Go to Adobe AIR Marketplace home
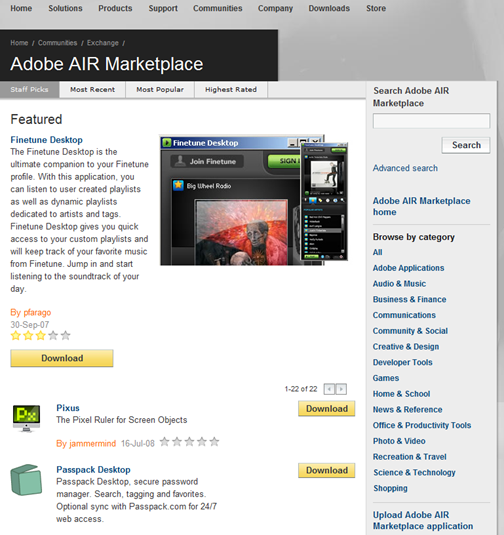 tap(421, 206)
